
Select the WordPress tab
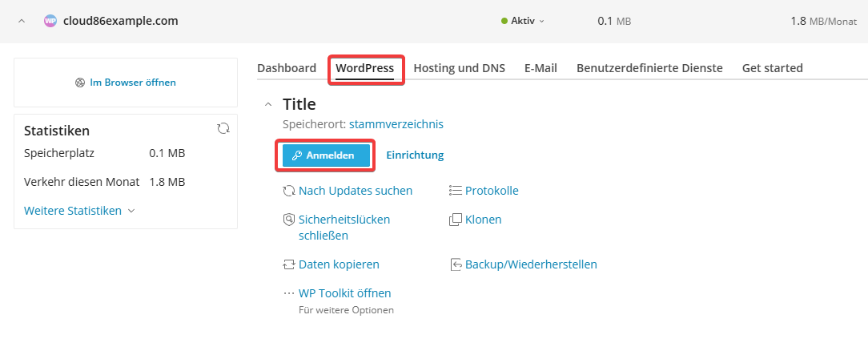point(365,68)
